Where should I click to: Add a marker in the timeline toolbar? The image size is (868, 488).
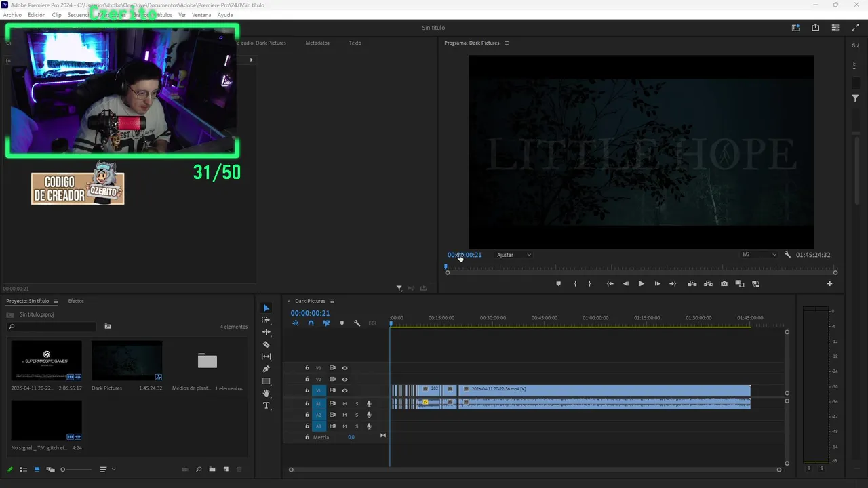click(x=342, y=323)
